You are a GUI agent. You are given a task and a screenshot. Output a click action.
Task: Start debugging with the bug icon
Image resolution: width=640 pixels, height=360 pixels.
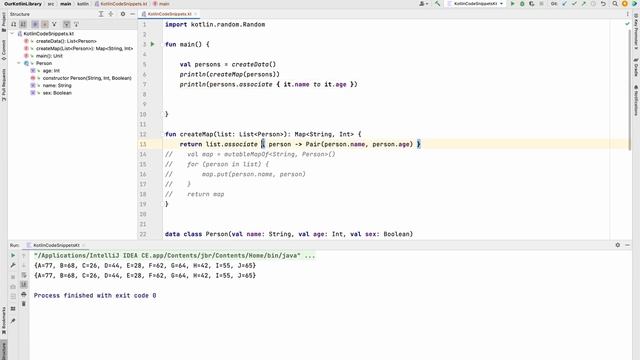[522, 4]
